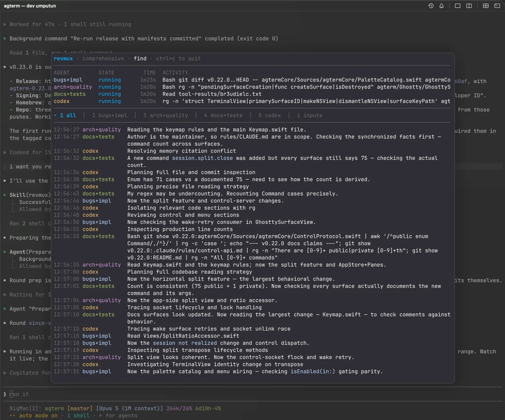The image size is (505, 420).
Task: Click 'v0.23.0 is ou' line in background terminal
Action: (x=30, y=67)
